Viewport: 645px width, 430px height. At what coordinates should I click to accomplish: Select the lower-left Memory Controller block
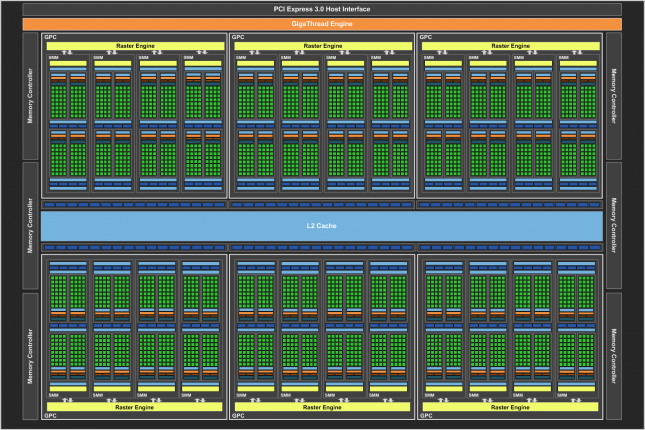tap(30, 356)
